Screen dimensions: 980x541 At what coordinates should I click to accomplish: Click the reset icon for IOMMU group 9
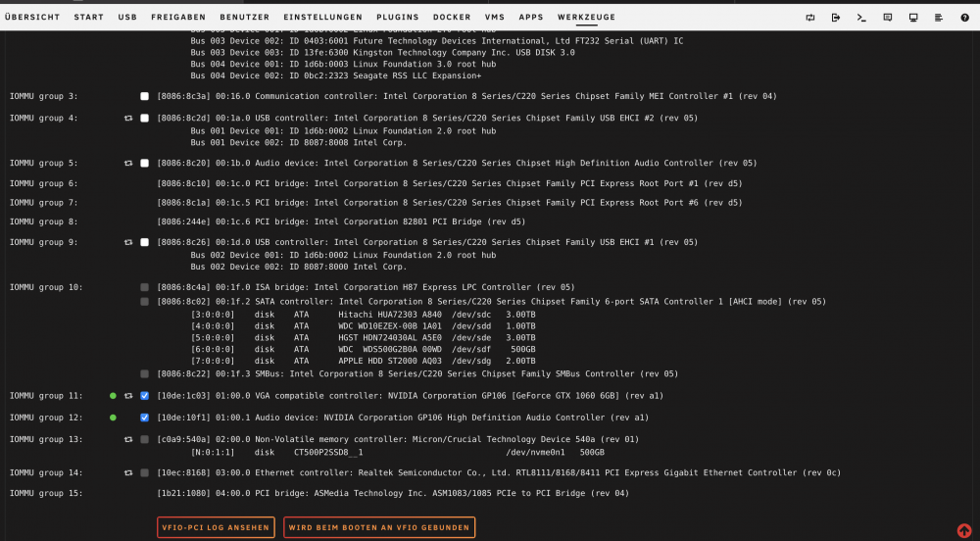128,242
